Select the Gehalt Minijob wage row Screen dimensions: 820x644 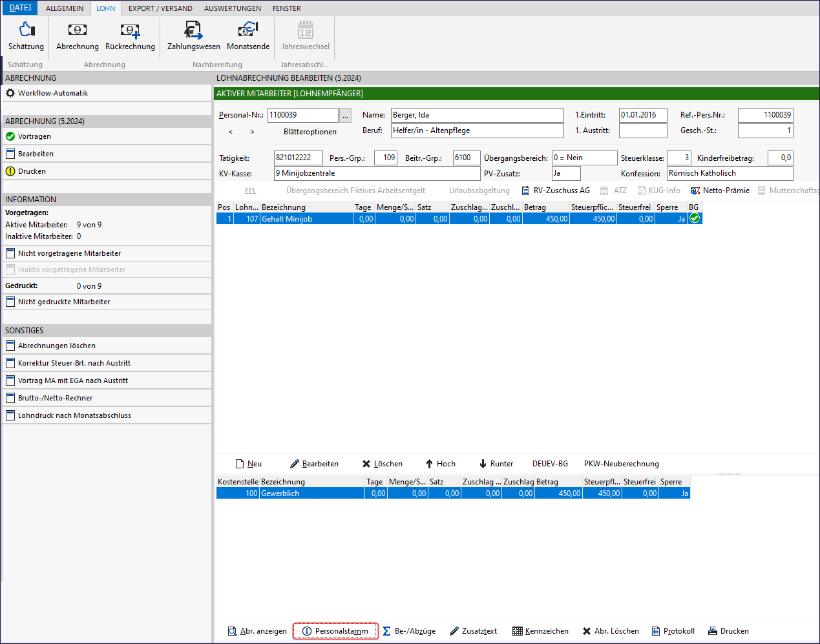pyautogui.click(x=459, y=219)
